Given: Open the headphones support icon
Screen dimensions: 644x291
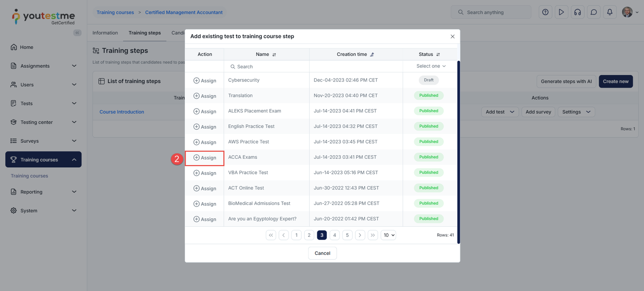Looking at the screenshot, I should point(577,12).
